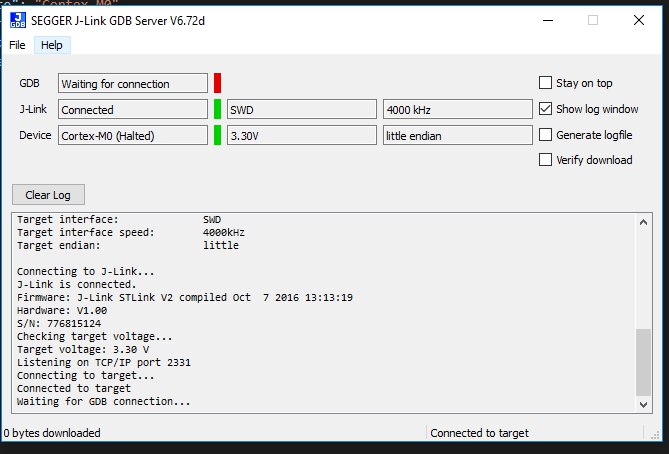
Task: Enable the Generate logfile checkbox
Action: pyautogui.click(x=545, y=135)
